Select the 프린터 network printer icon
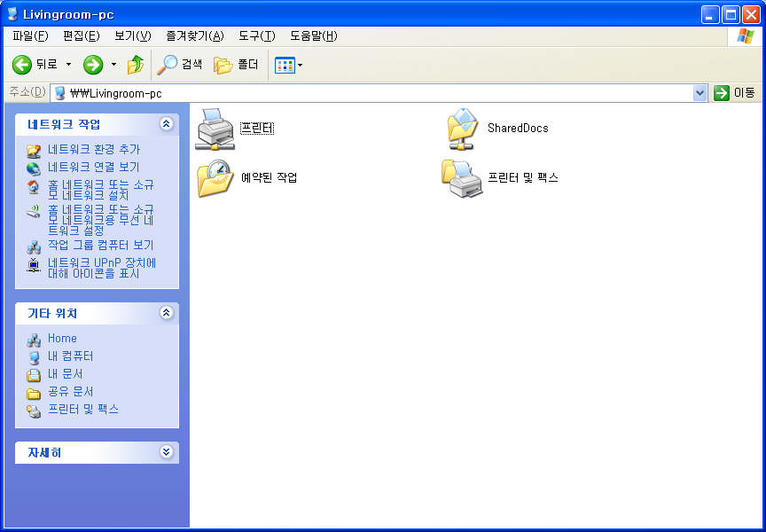Screen dimensions: 766x532 click(x=215, y=129)
